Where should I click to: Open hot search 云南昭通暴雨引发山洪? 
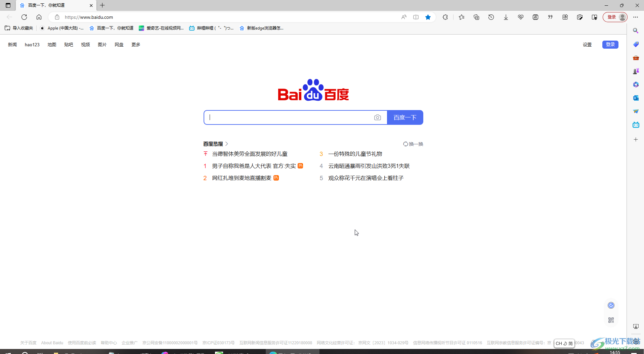(x=369, y=166)
